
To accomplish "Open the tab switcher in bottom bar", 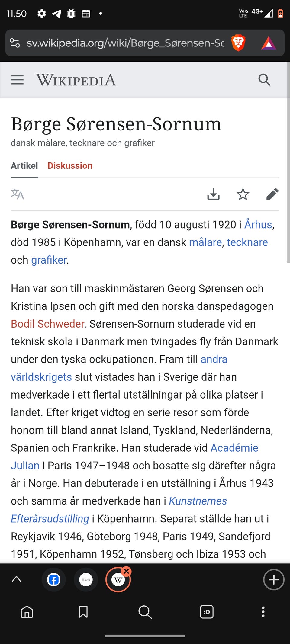I will (207, 612).
